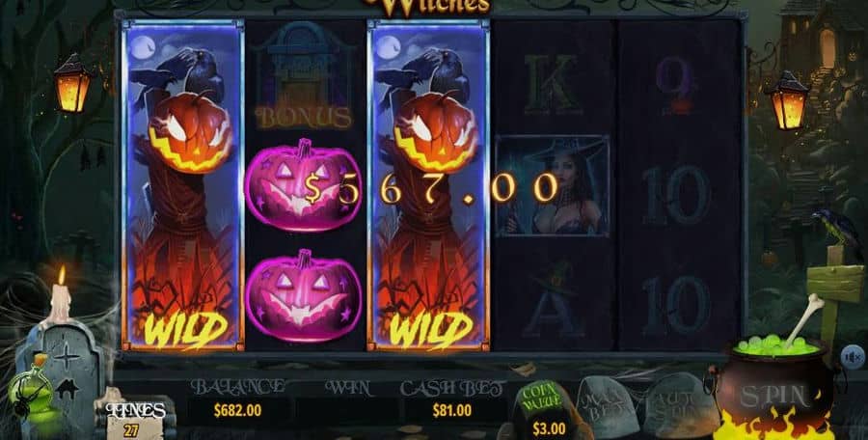The width and height of the screenshot is (868, 440).
Task: Click the Spin cauldron button
Action: click(x=773, y=394)
